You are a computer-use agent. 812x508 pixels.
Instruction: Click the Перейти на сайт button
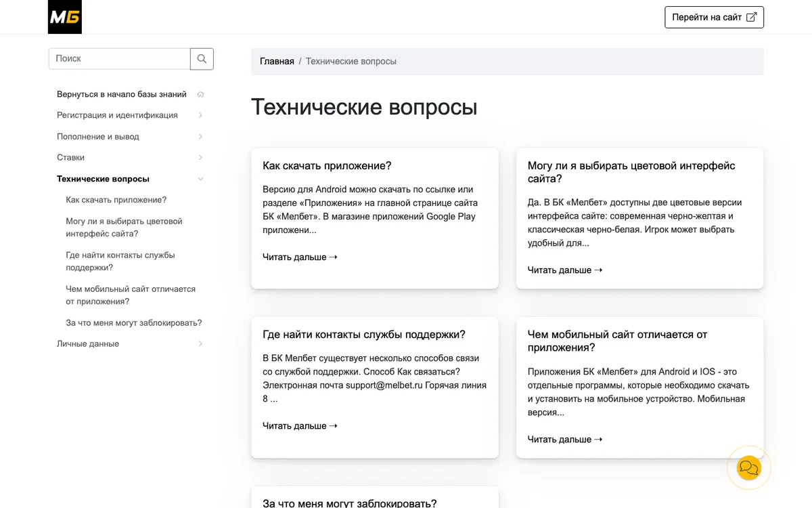pos(714,17)
